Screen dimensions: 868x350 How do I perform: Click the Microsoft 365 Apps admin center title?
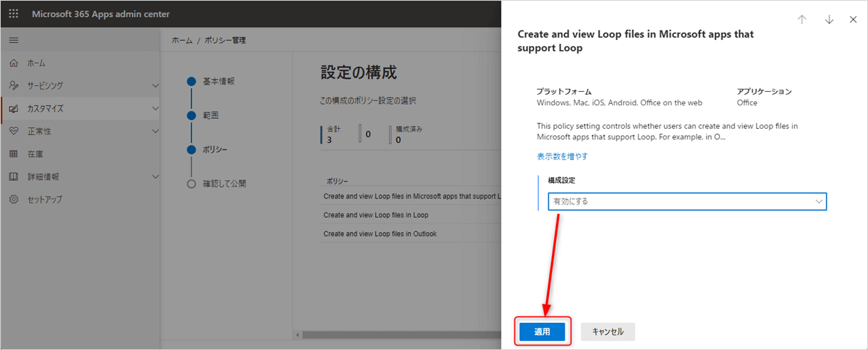pyautogui.click(x=100, y=14)
